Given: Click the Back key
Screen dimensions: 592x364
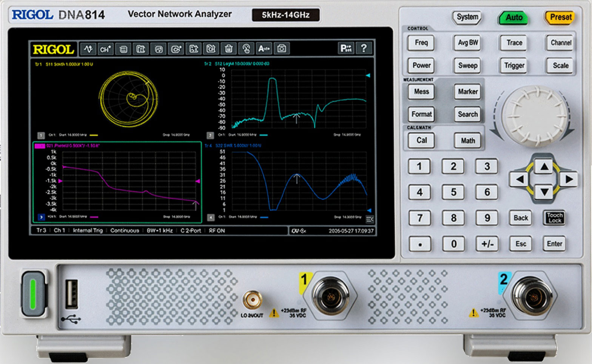Looking at the screenshot, I should point(521,218).
